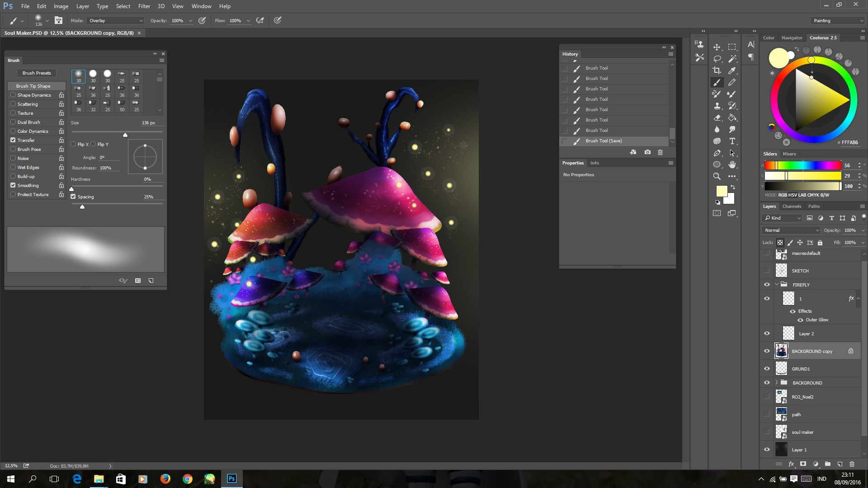Hide the FIREFLY layer group

click(767, 284)
